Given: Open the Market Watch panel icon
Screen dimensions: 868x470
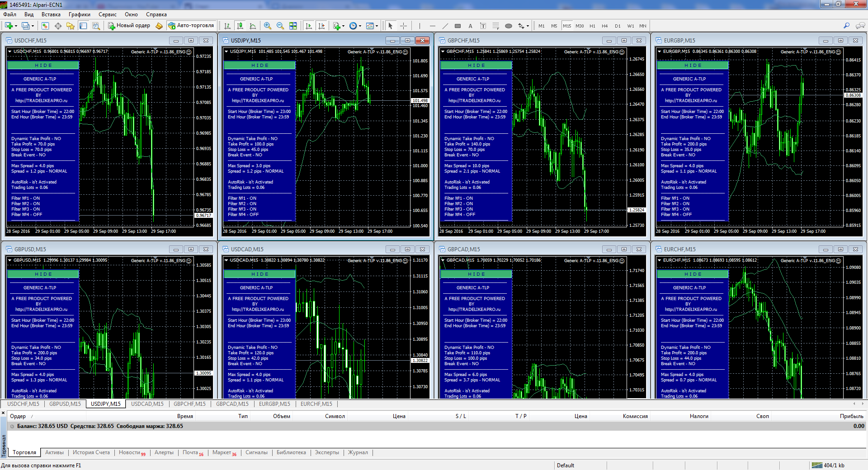Looking at the screenshot, I should [x=45, y=26].
